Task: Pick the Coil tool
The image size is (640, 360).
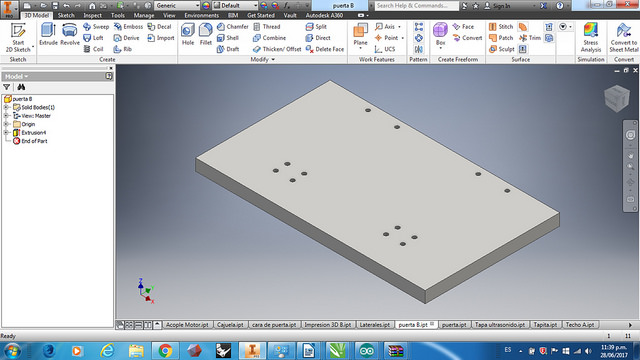Action: point(93,49)
